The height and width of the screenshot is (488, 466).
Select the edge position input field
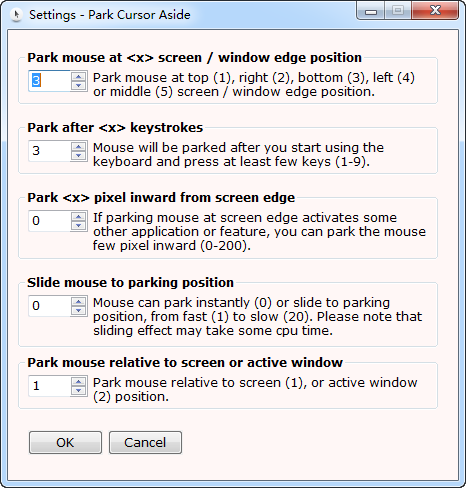click(x=50, y=81)
